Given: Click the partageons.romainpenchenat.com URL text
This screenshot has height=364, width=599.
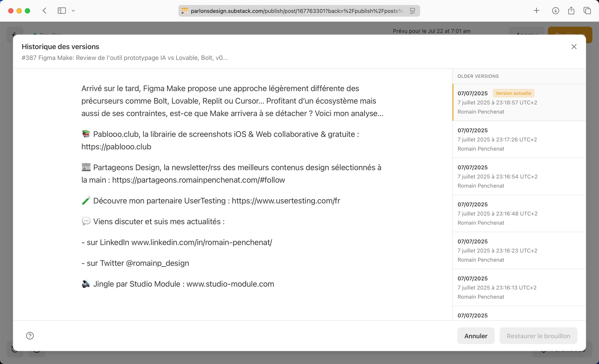Looking at the screenshot, I should pos(198,180).
